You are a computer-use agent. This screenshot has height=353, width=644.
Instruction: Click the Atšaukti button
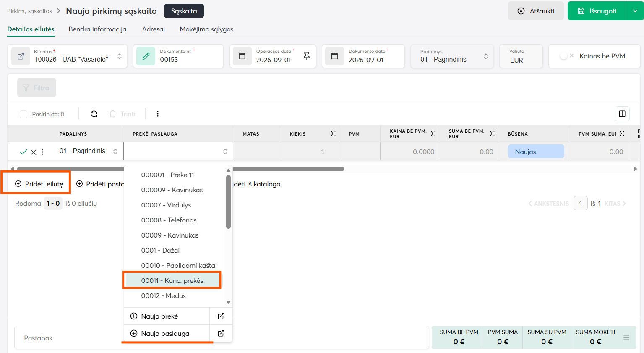coord(536,11)
